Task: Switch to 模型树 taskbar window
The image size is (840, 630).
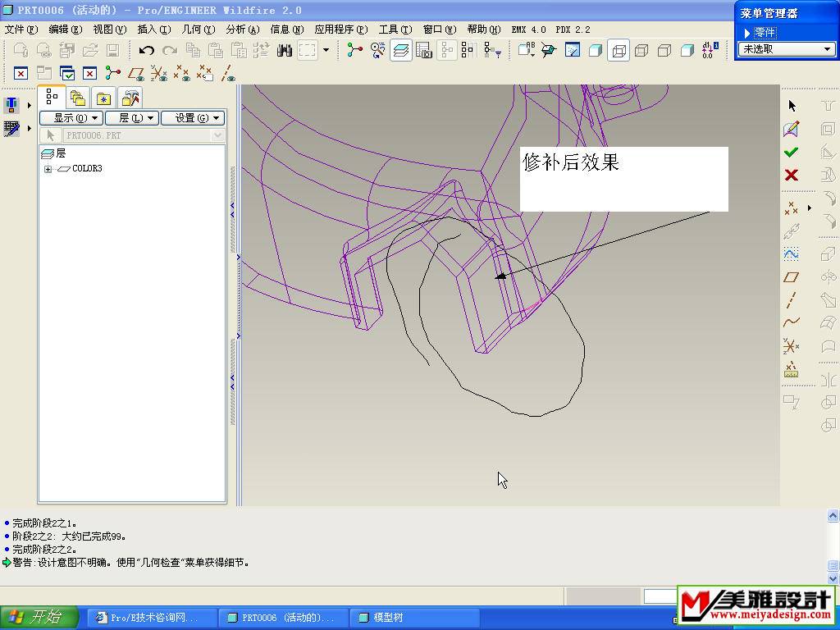Action: tap(414, 618)
